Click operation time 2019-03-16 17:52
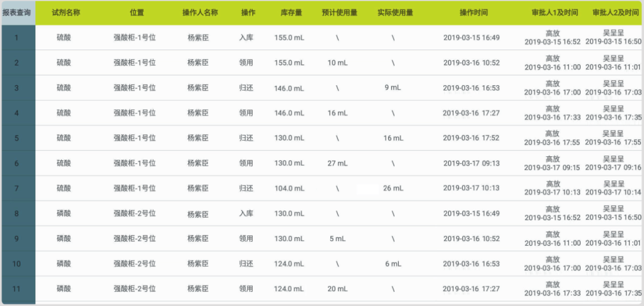Screen dimensions: 644x306 point(472,138)
